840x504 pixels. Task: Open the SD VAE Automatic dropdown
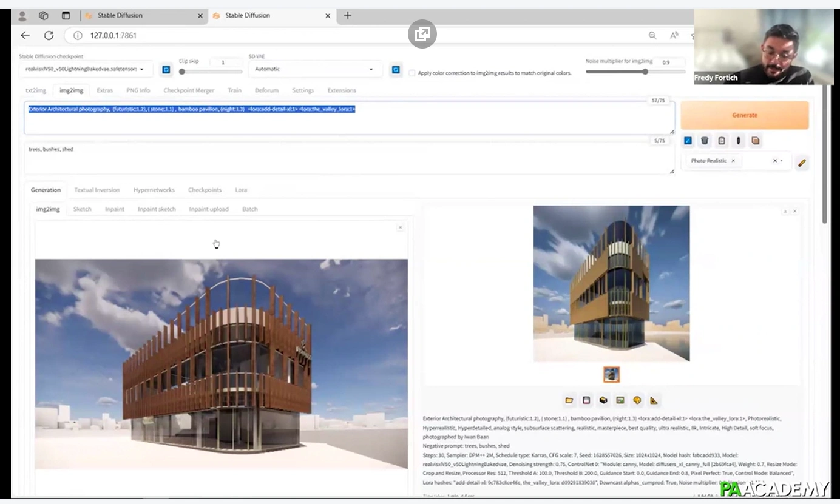pyautogui.click(x=370, y=69)
